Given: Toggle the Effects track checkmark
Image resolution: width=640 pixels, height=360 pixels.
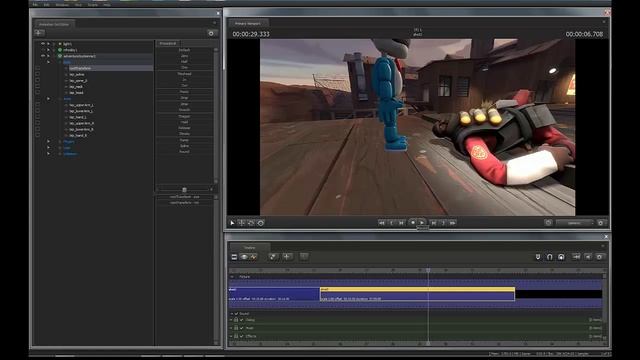Looking at the screenshot, I should pos(242,336).
